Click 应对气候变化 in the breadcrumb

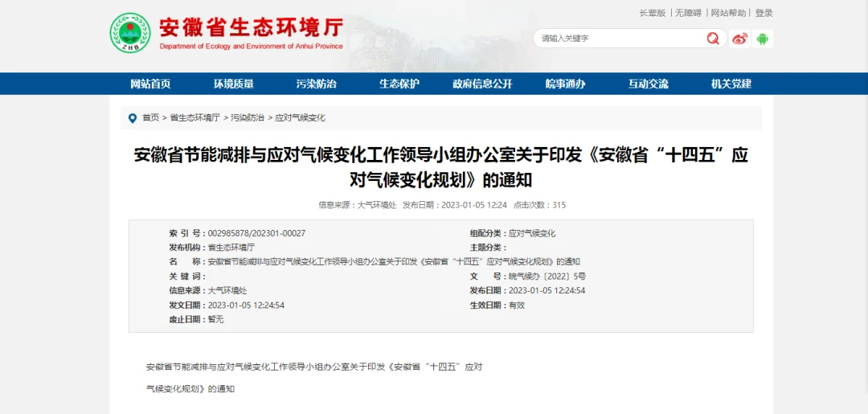pyautogui.click(x=301, y=117)
